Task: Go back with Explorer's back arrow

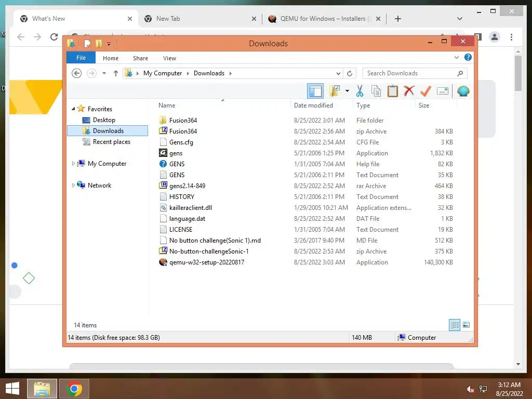Action: click(77, 73)
